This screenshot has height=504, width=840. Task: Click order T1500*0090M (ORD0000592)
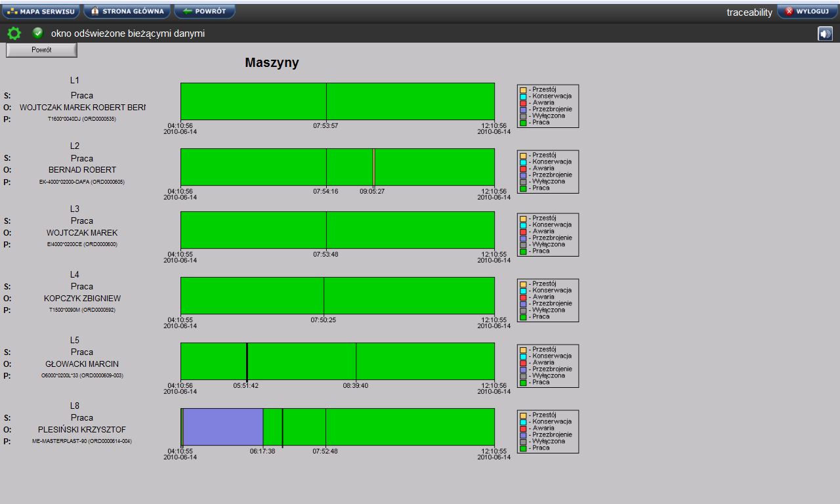point(82,310)
